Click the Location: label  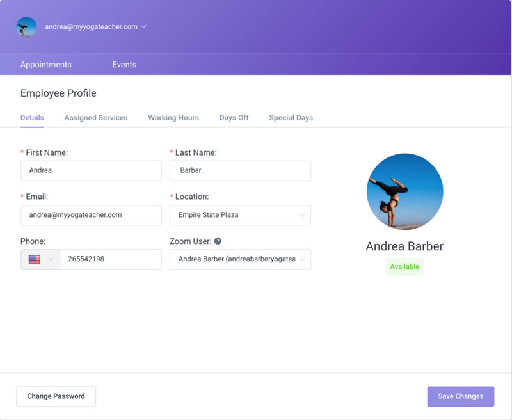click(x=192, y=197)
